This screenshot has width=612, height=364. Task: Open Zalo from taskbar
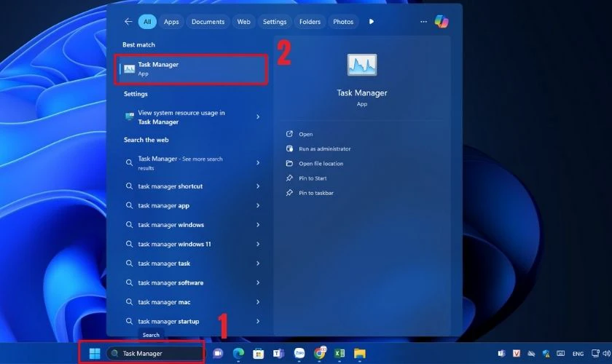pyautogui.click(x=299, y=354)
